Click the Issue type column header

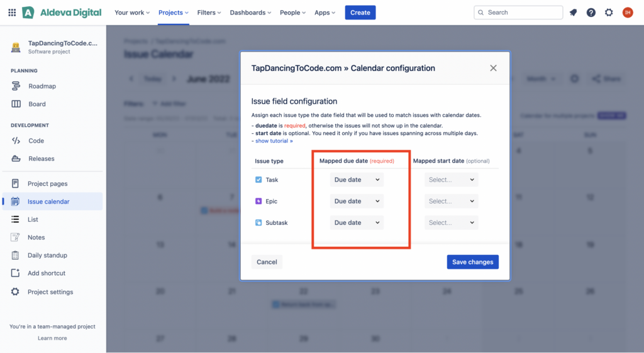[x=269, y=161]
